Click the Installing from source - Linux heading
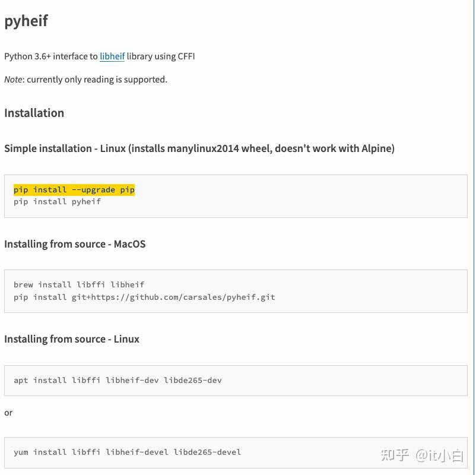 [x=72, y=339]
